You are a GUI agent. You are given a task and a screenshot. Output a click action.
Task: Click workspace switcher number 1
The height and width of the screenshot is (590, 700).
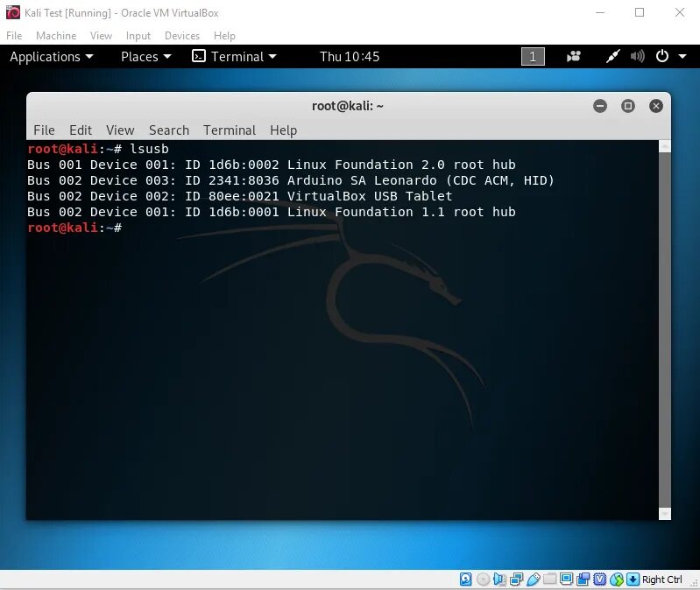[533, 57]
